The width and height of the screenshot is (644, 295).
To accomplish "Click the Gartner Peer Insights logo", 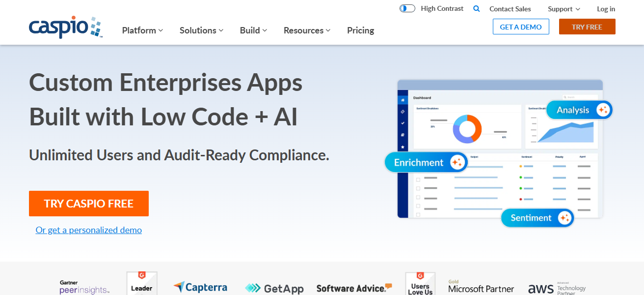I will click(x=84, y=288).
